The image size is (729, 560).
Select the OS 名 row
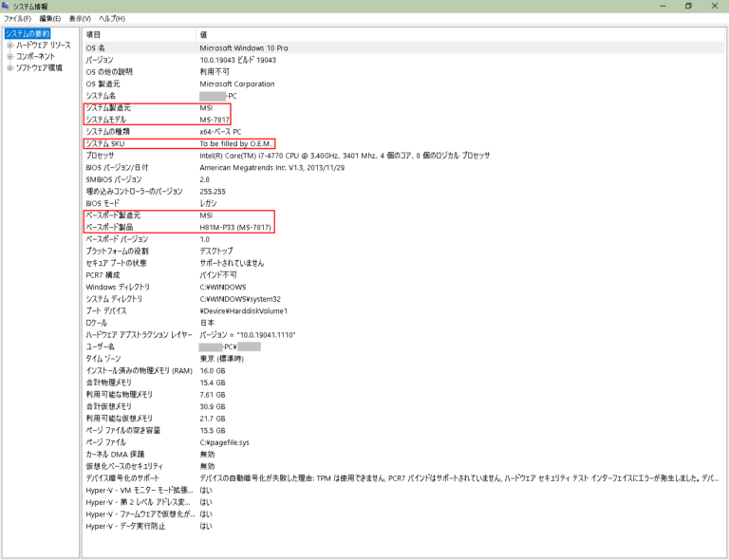(97, 47)
